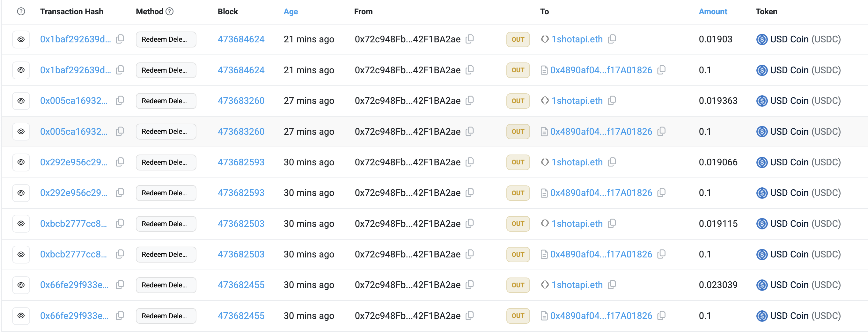Copy the 1shotapi.eth address in the 0.01903 row
This screenshot has width=868, height=332.
click(612, 39)
